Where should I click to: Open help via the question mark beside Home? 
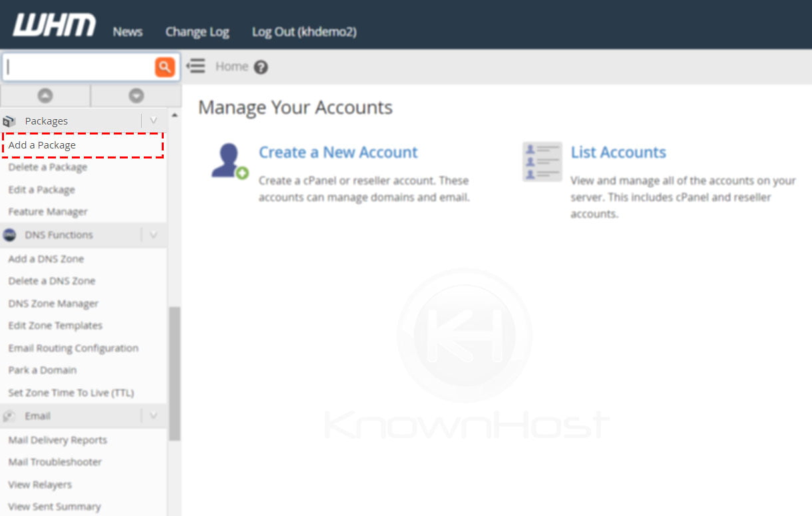click(260, 67)
